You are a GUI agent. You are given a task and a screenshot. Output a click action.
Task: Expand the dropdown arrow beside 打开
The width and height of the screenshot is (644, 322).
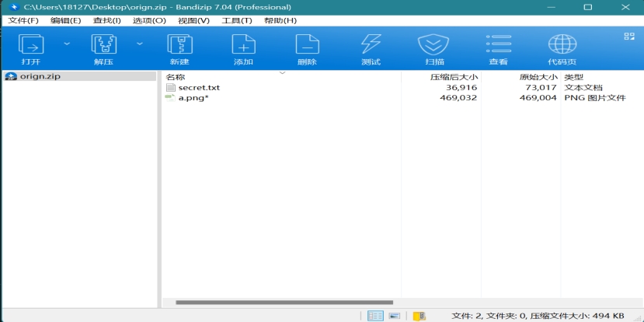tap(66, 44)
